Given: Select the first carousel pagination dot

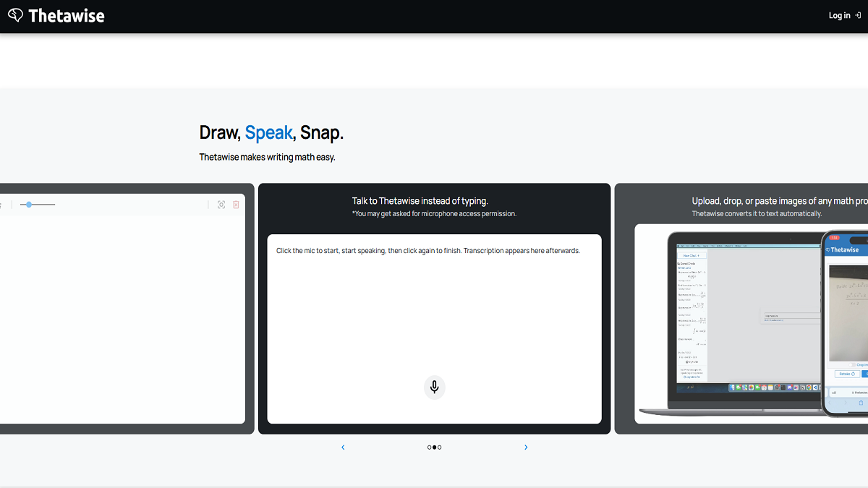Looking at the screenshot, I should click(429, 447).
